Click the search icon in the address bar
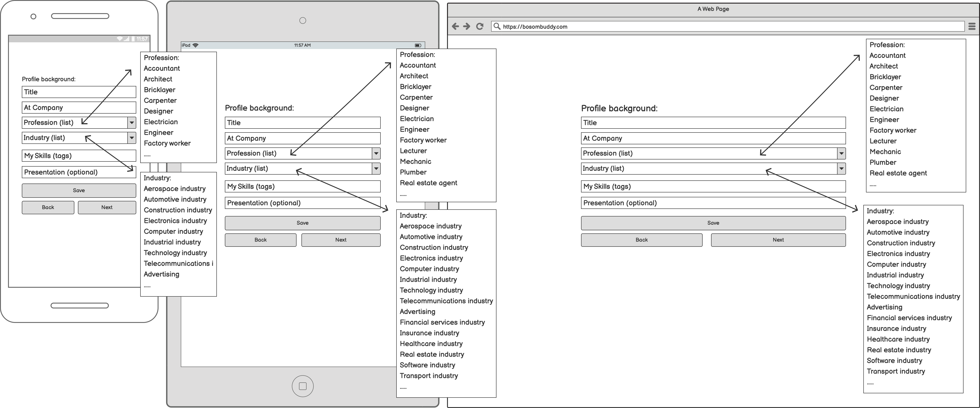This screenshot has width=980, height=408. pos(497,27)
